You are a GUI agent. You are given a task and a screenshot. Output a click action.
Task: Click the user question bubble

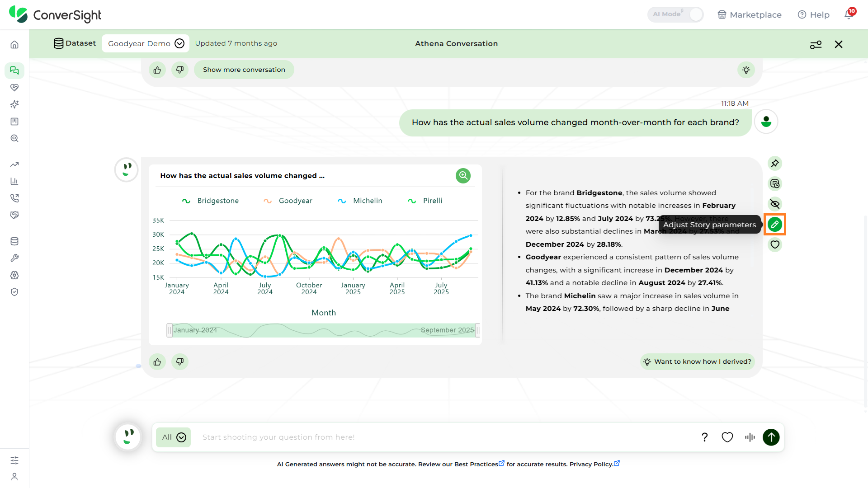tap(575, 122)
